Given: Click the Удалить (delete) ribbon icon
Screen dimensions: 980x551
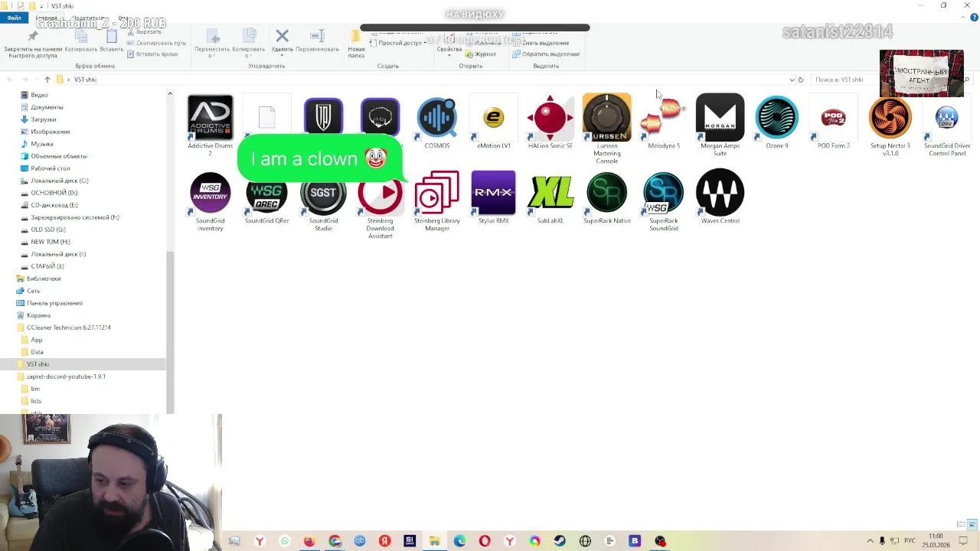Looking at the screenshot, I should [282, 36].
